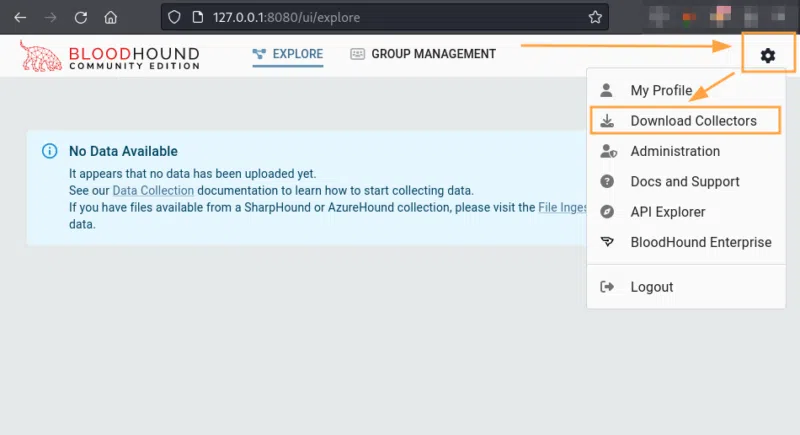Viewport: 800px width, 435px height.
Task: Click the shield tracking protection icon
Action: pyautogui.click(x=174, y=17)
